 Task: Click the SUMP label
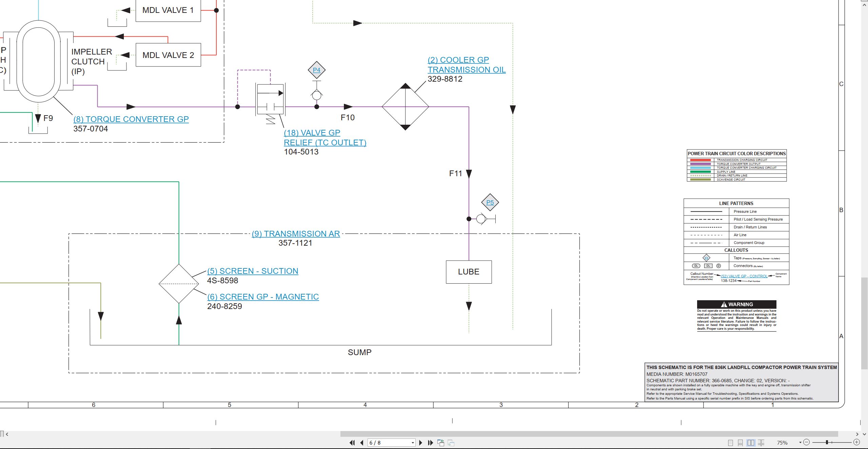(x=359, y=352)
